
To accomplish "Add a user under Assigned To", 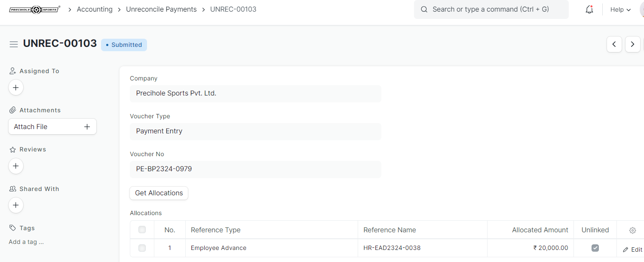I will pyautogui.click(x=16, y=87).
